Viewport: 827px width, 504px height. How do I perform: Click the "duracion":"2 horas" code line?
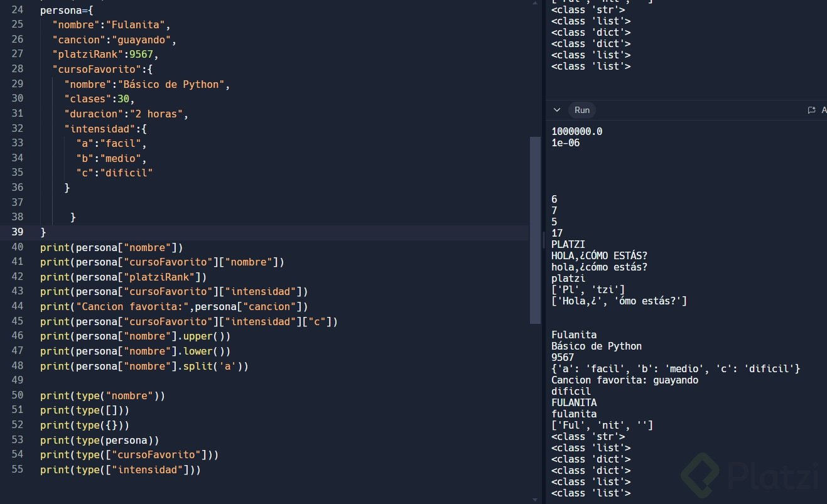click(126, 114)
